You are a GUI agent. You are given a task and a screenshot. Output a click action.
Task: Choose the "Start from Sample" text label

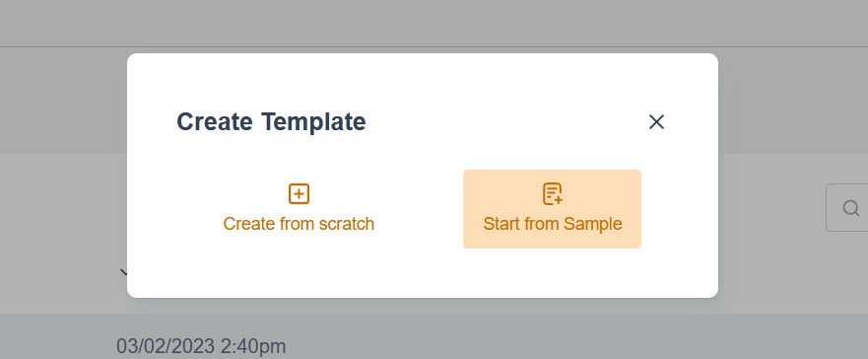553,224
